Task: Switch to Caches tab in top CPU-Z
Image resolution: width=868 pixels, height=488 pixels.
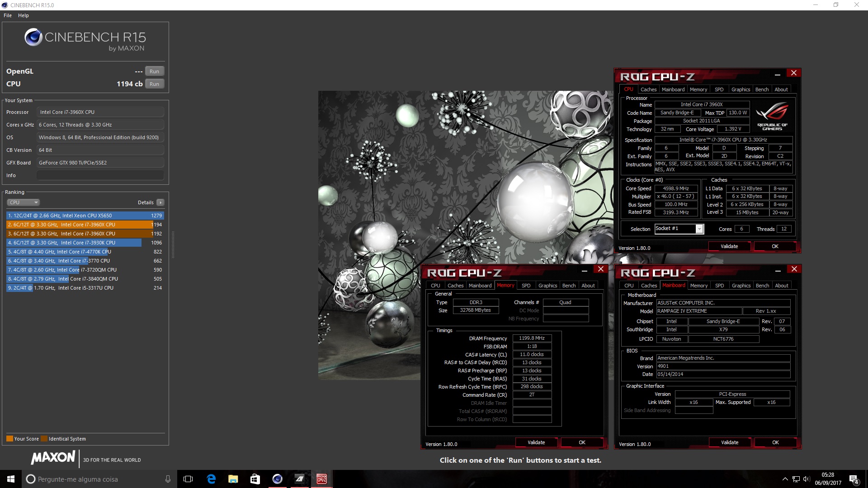Action: [x=648, y=89]
